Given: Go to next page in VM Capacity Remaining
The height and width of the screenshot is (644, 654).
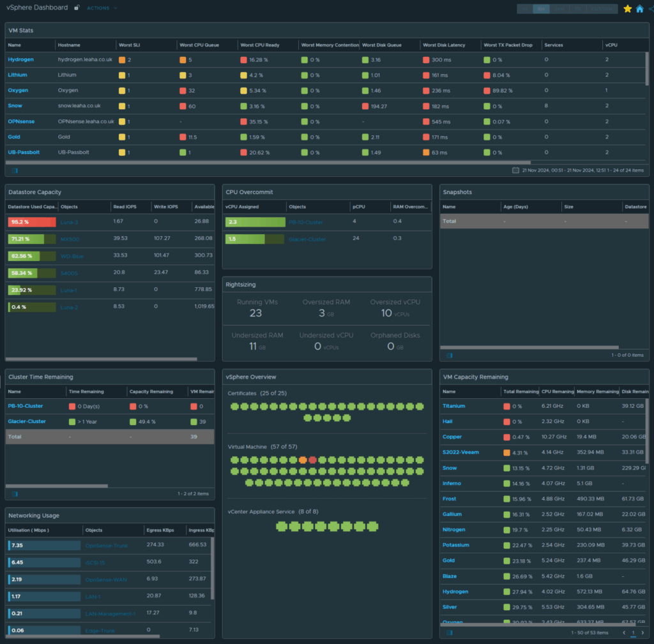Looking at the screenshot, I should 643,633.
